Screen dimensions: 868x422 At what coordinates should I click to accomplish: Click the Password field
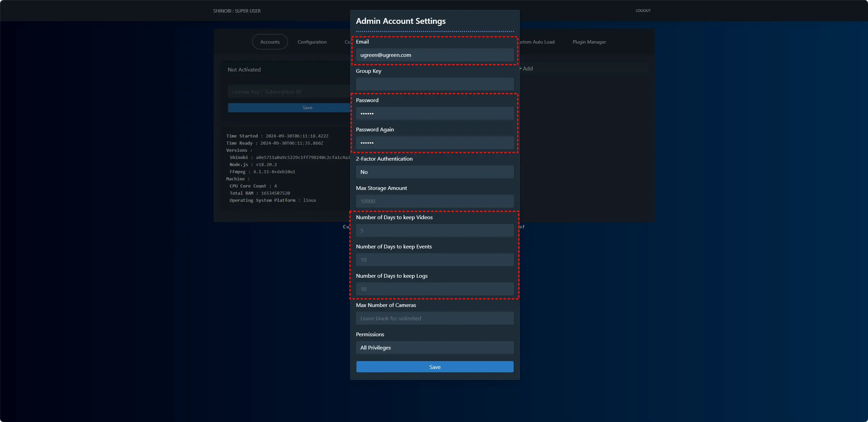[x=434, y=113]
